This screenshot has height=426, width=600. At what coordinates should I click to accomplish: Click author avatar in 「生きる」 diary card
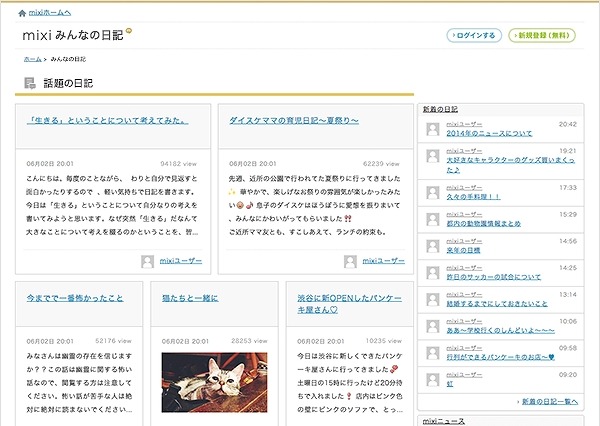tap(148, 261)
